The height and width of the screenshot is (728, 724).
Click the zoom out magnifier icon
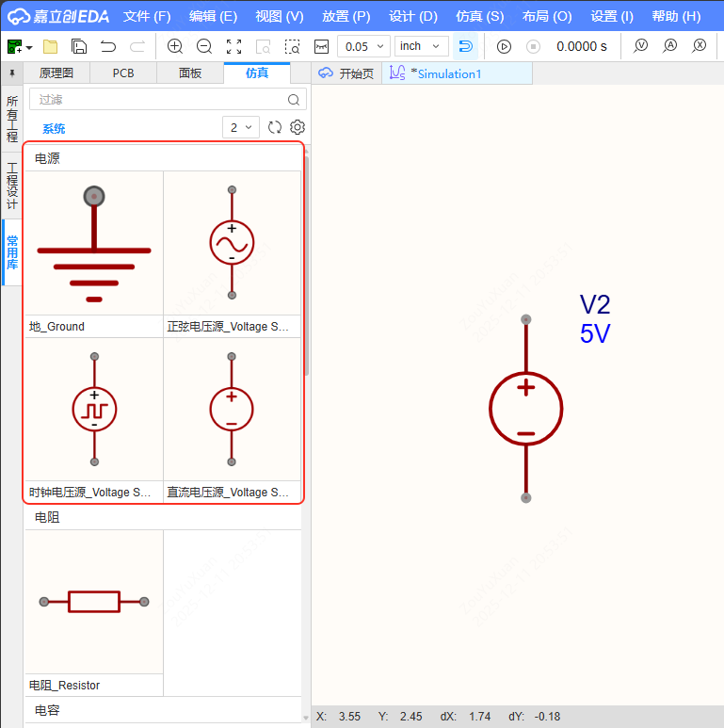[x=204, y=46]
